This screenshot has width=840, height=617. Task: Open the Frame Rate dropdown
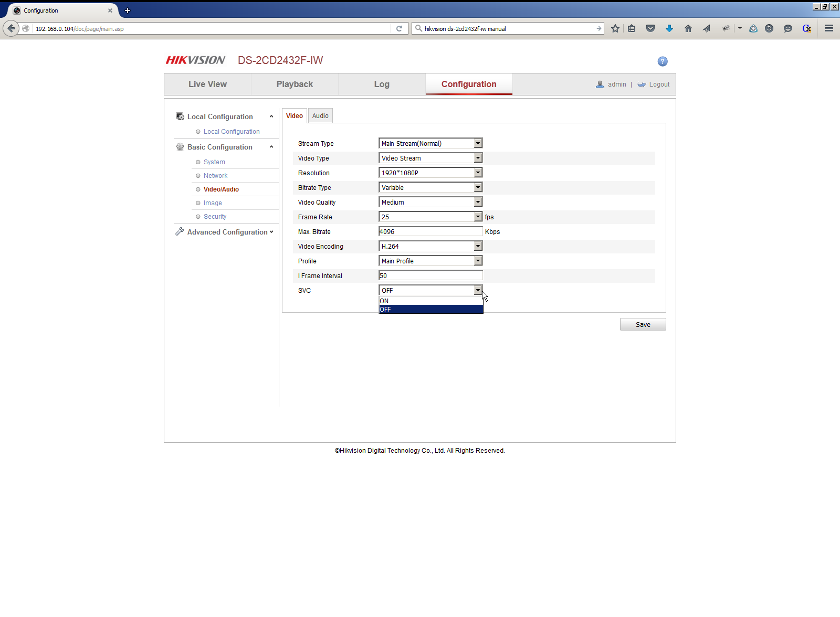click(430, 217)
